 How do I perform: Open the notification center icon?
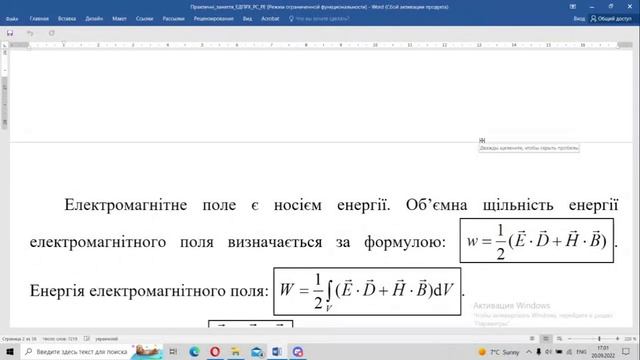tap(626, 352)
